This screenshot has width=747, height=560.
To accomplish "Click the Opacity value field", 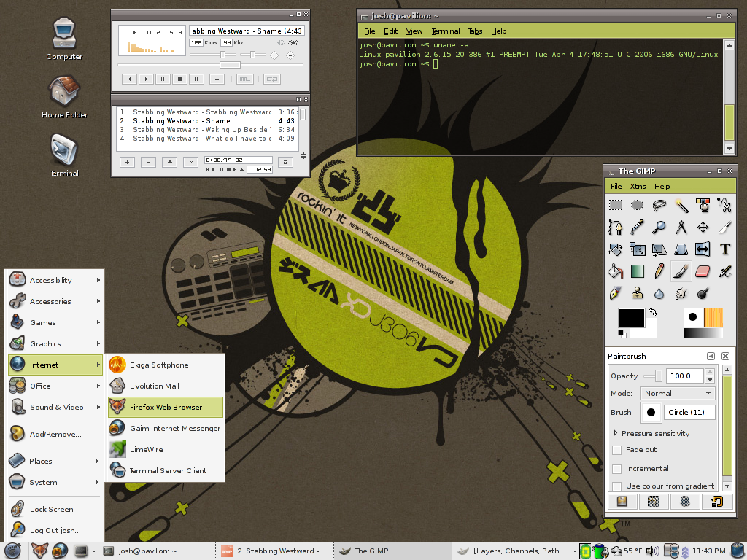I will click(x=684, y=376).
